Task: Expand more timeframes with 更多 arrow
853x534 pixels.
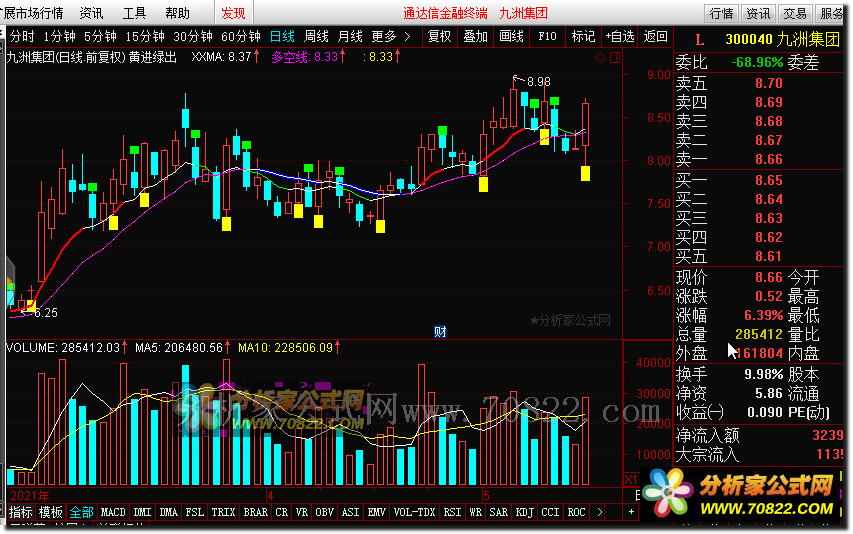Action: [x=407, y=36]
